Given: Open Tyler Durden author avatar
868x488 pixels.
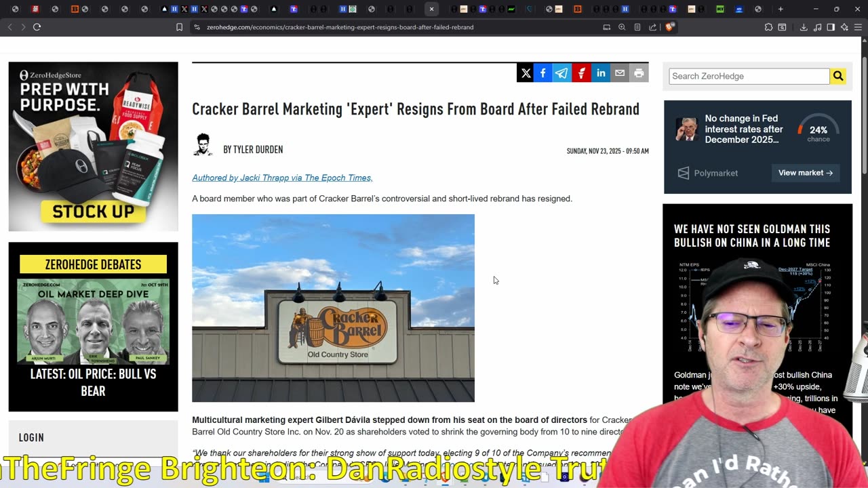Looking at the screenshot, I should tap(203, 144).
